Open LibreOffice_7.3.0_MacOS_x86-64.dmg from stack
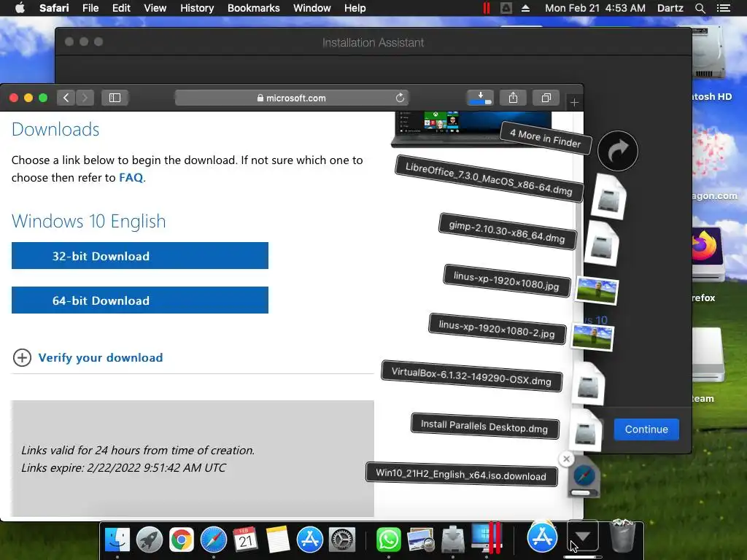The height and width of the screenshot is (560, 747). pos(489,179)
